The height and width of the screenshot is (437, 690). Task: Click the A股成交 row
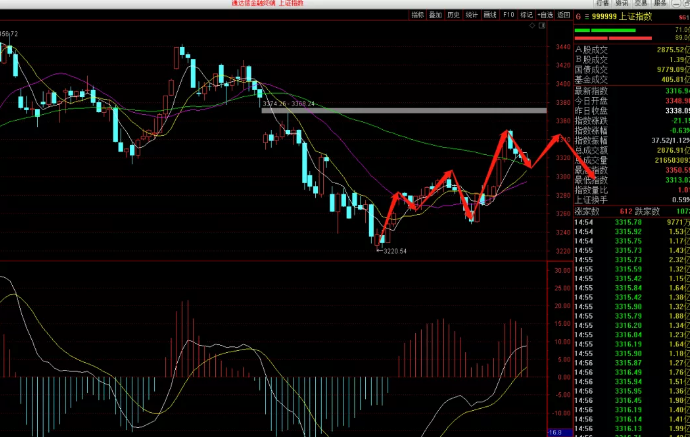632,50
